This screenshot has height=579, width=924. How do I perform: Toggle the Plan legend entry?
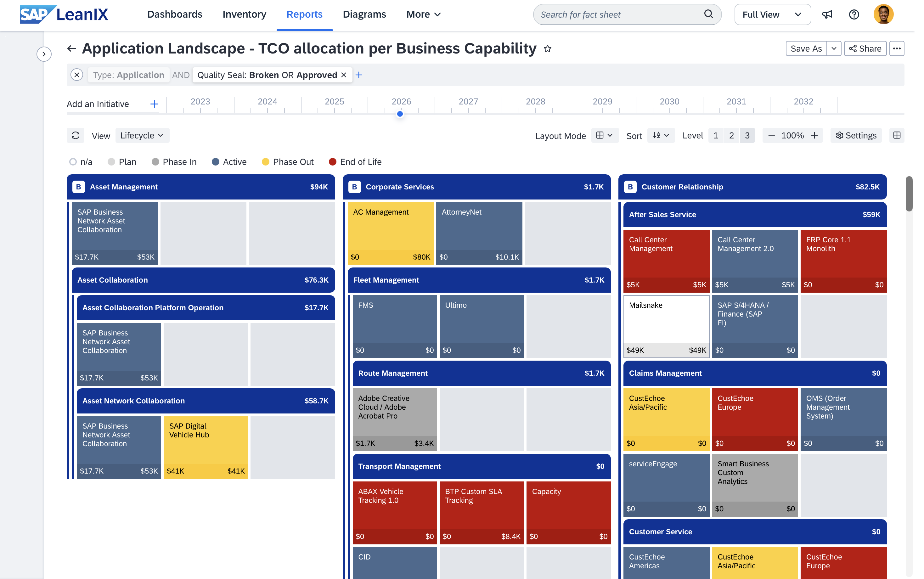122,162
